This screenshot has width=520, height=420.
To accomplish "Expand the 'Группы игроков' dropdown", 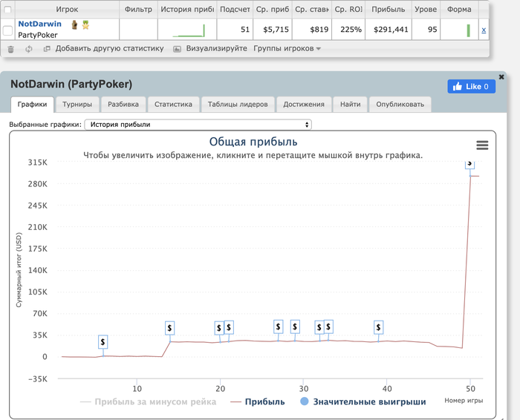I will (287, 48).
